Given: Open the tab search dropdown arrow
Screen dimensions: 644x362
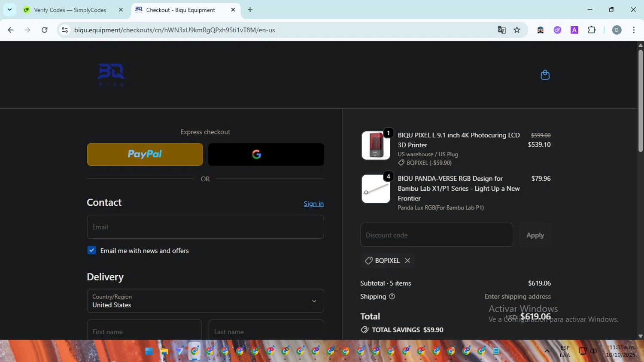Looking at the screenshot, I should [x=9, y=9].
